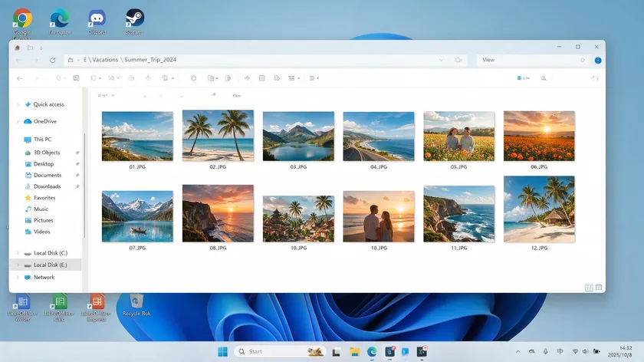The image size is (644, 362).
Task: Expand the Local Disk (C:) node
Action: point(18,253)
